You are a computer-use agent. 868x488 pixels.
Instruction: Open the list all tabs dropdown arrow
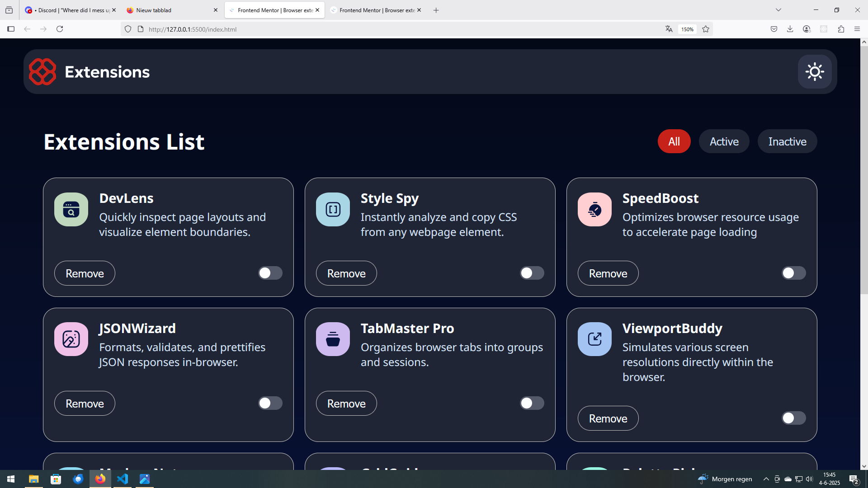[778, 10]
